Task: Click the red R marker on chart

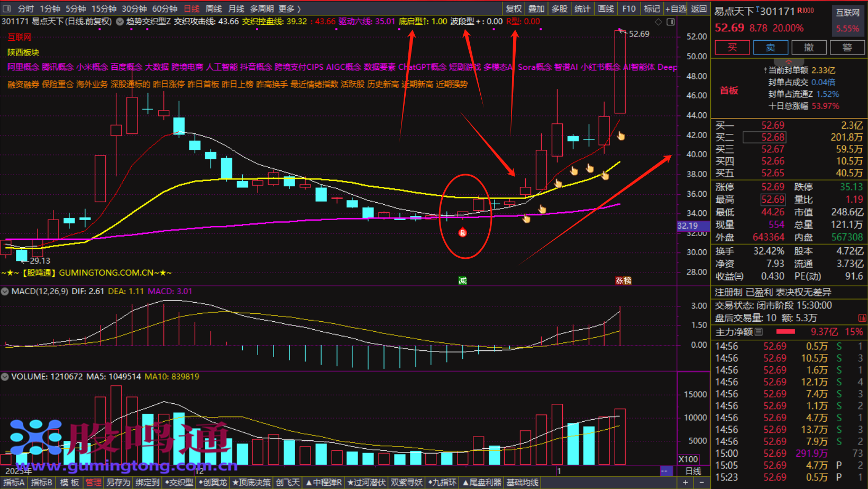Action: click(x=462, y=233)
